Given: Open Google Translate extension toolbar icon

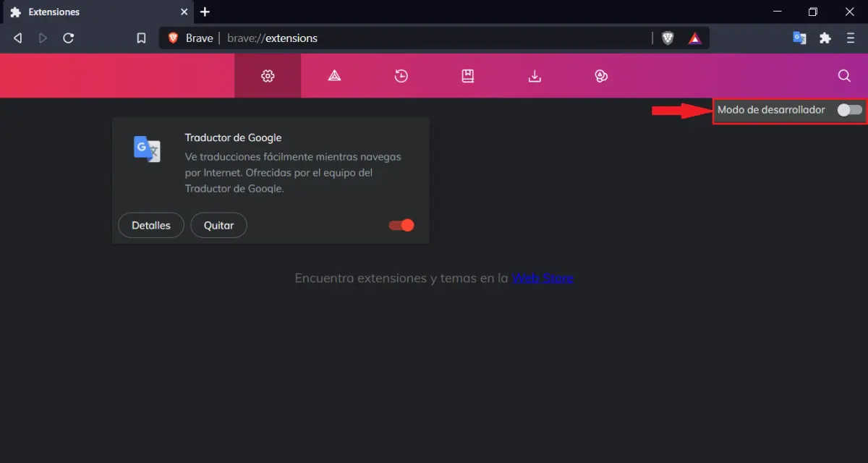Looking at the screenshot, I should [x=799, y=38].
